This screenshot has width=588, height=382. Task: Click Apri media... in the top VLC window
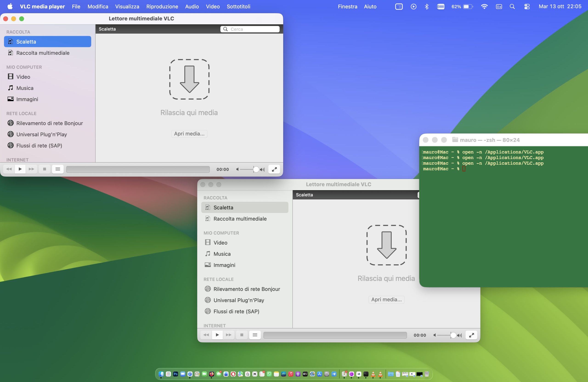(189, 134)
